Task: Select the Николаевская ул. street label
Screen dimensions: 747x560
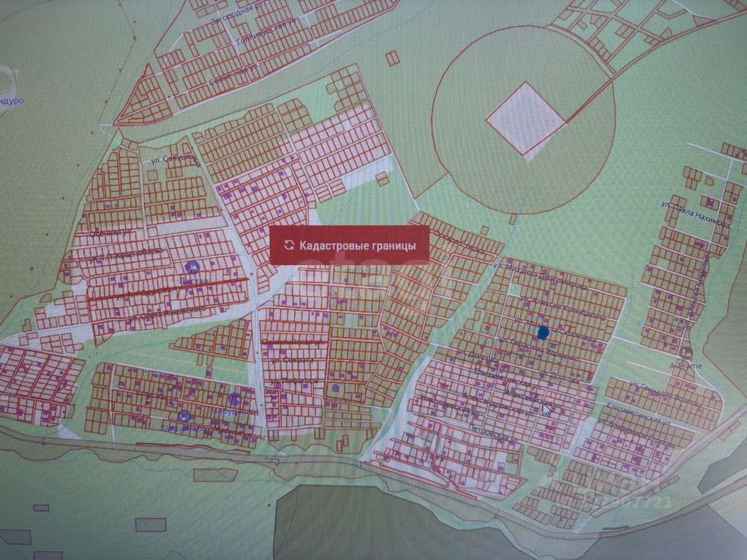Action: (449, 404)
